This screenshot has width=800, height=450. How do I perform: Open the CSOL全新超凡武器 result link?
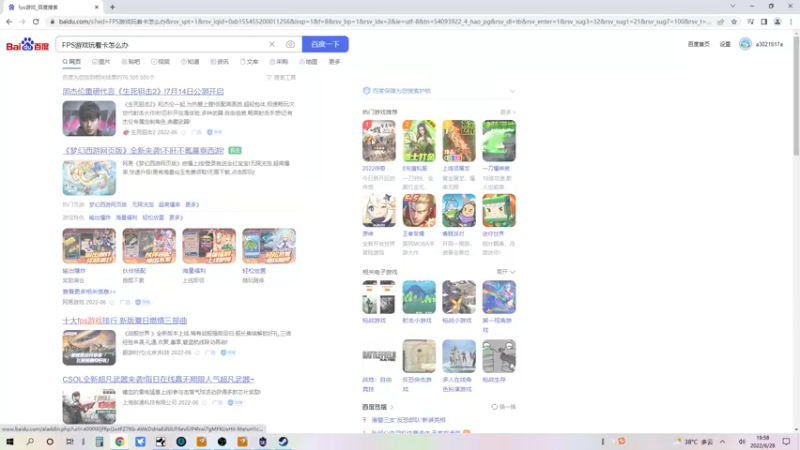(x=158, y=380)
